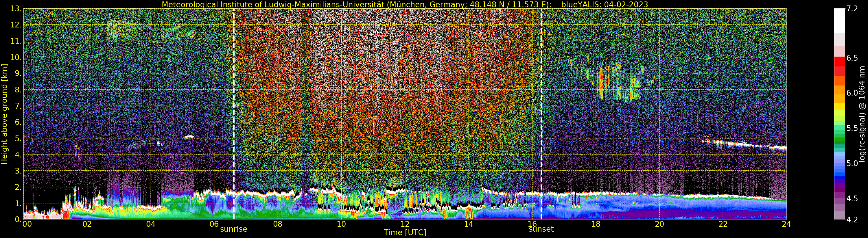This screenshot has height=238, width=868.
Task: Click the '00' time axis tick label
Action: coord(27,224)
